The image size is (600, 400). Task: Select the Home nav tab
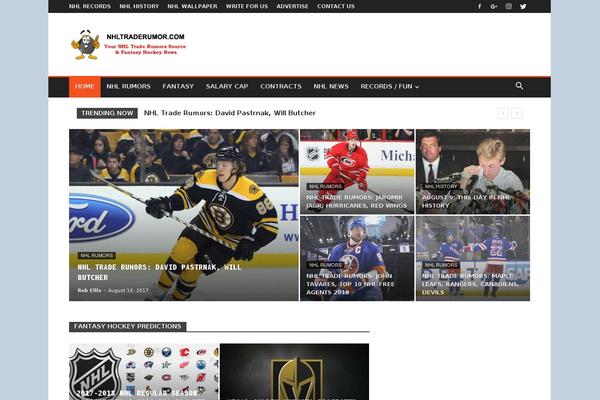85,87
